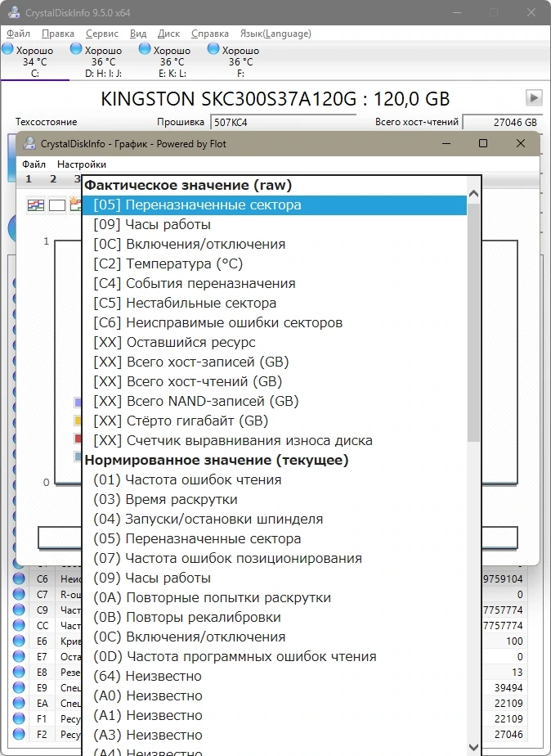The width and height of the screenshot is (551, 756).
Task: Click the dropdown list scroll-down arrow
Action: pyautogui.click(x=473, y=747)
